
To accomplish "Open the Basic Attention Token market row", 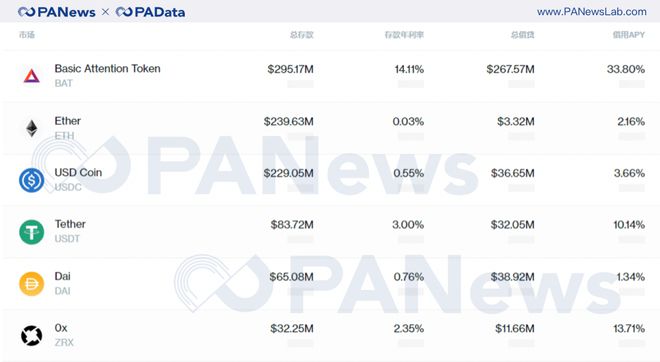I will (x=330, y=76).
